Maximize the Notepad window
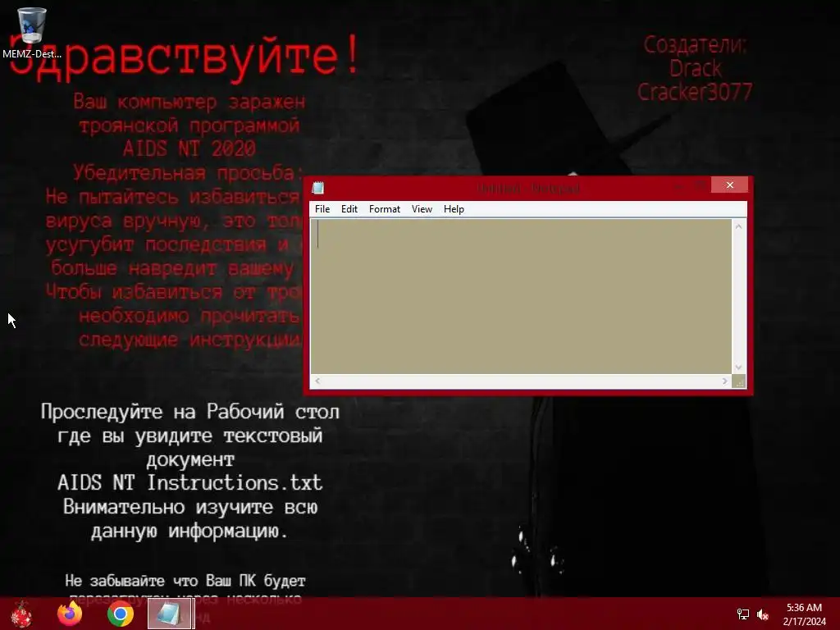This screenshot has height=630, width=840. [700, 185]
